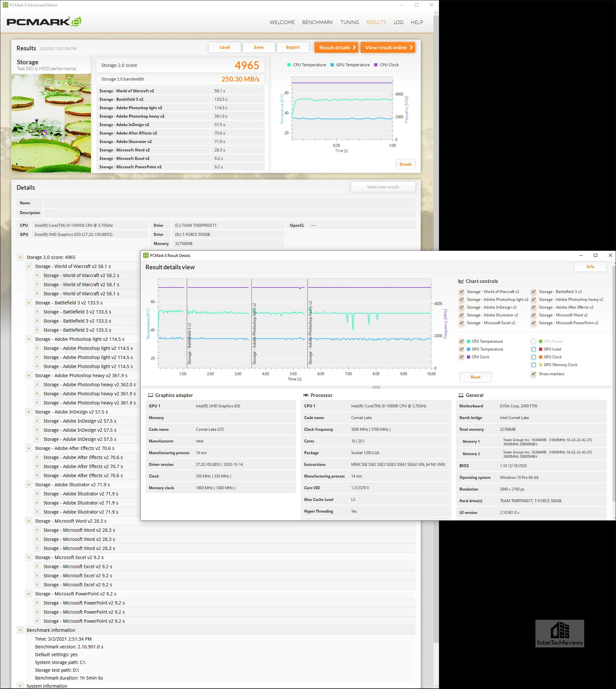Image resolution: width=616 pixels, height=689 pixels.
Task: Click the PCMark 8 main window title icon
Action: [x=6, y=5]
